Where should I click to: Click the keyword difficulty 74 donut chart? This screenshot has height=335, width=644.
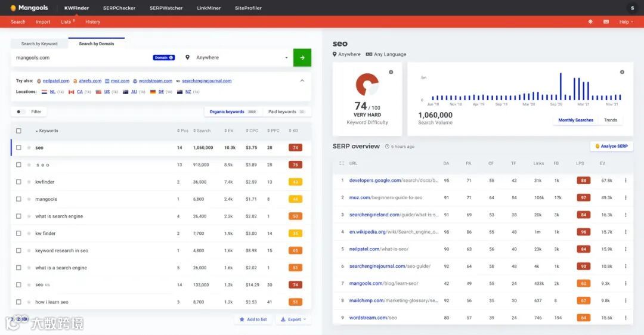[367, 85]
